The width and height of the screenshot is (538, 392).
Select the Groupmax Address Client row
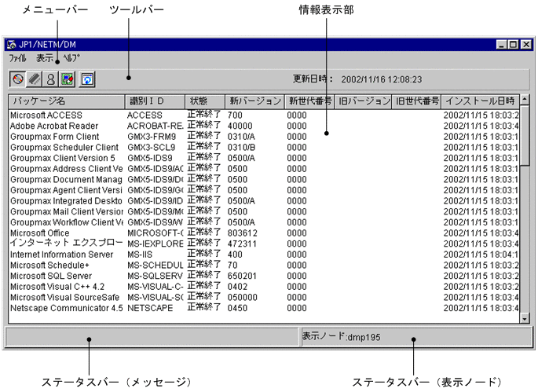coord(264,169)
